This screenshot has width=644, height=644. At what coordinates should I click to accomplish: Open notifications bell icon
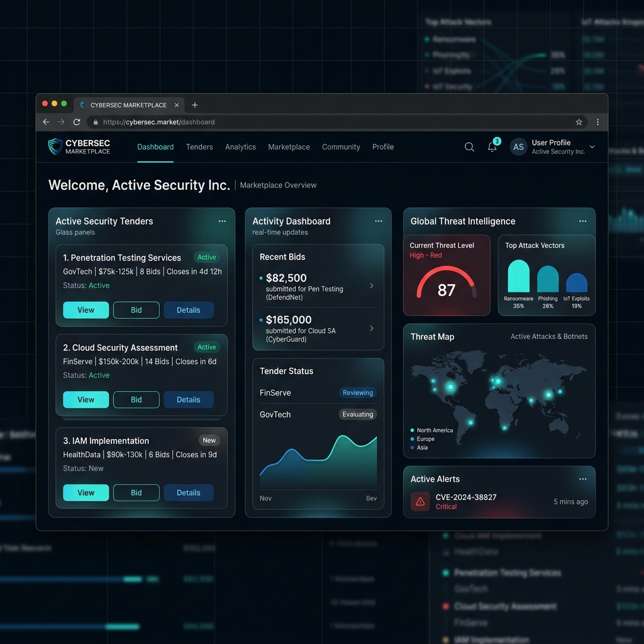(x=492, y=147)
